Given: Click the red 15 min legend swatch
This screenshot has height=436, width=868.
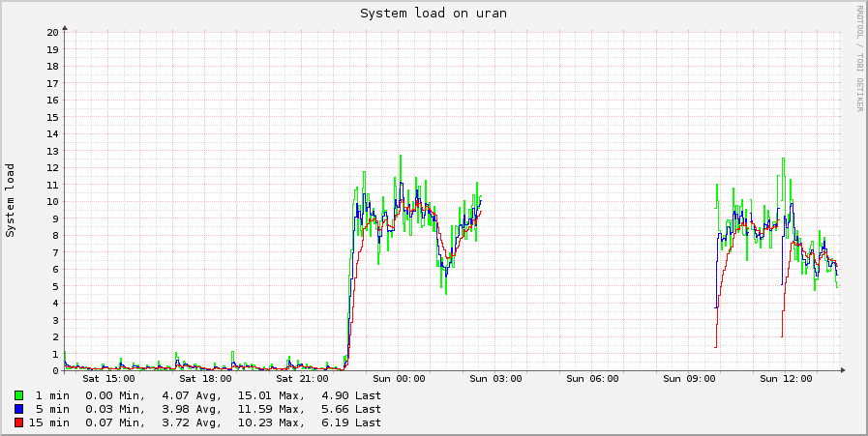Looking at the screenshot, I should coord(18,422).
